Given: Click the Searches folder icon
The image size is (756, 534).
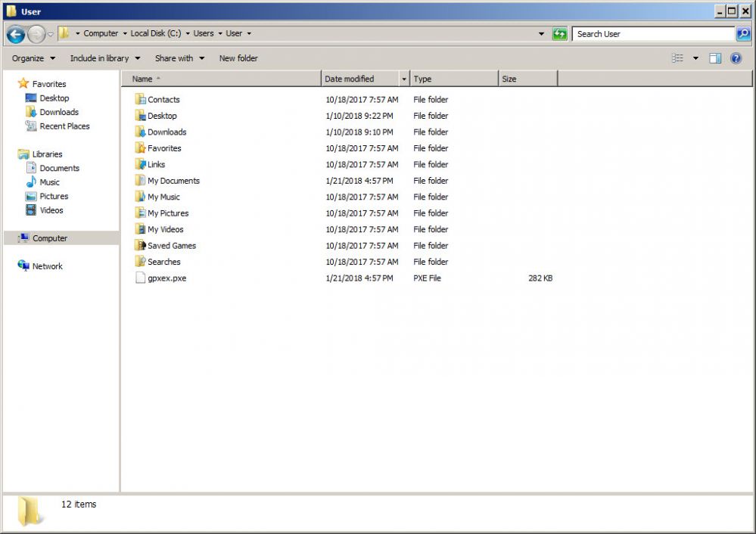Looking at the screenshot, I should coord(140,261).
